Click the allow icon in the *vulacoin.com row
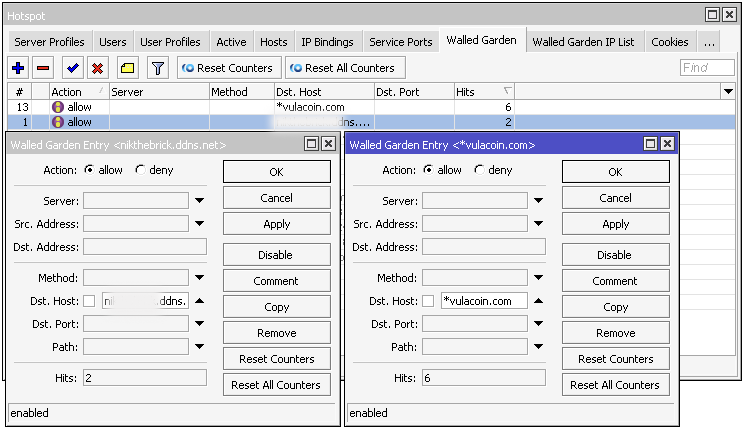The image size is (743, 430). pyautogui.click(x=58, y=107)
